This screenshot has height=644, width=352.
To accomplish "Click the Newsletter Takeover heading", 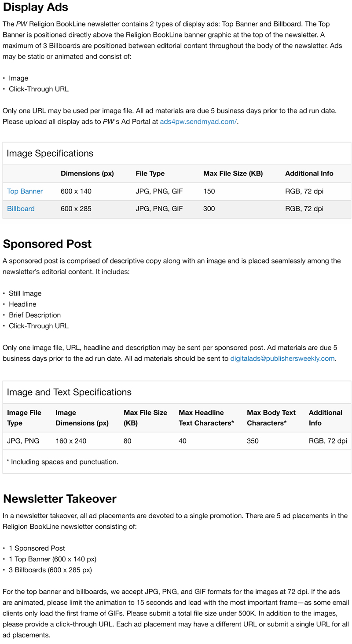I will click(x=59, y=499).
